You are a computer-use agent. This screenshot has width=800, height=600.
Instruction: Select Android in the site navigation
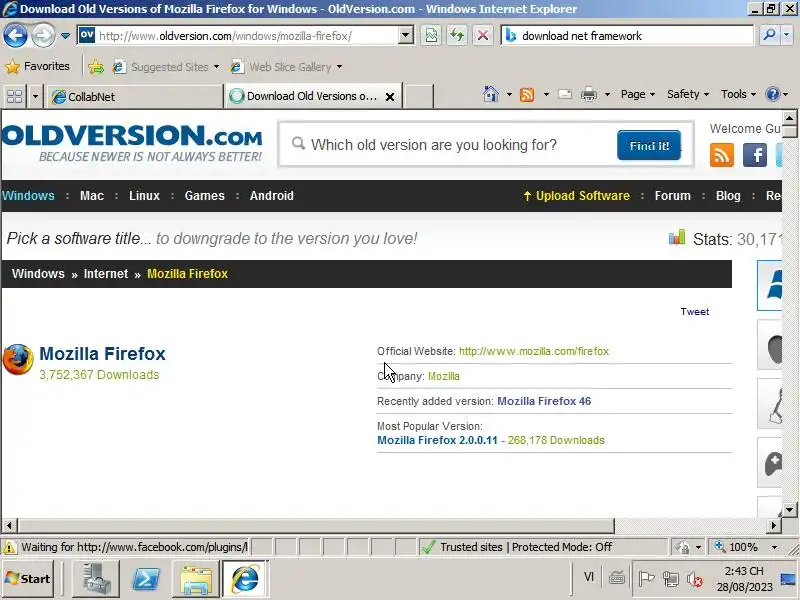(271, 196)
